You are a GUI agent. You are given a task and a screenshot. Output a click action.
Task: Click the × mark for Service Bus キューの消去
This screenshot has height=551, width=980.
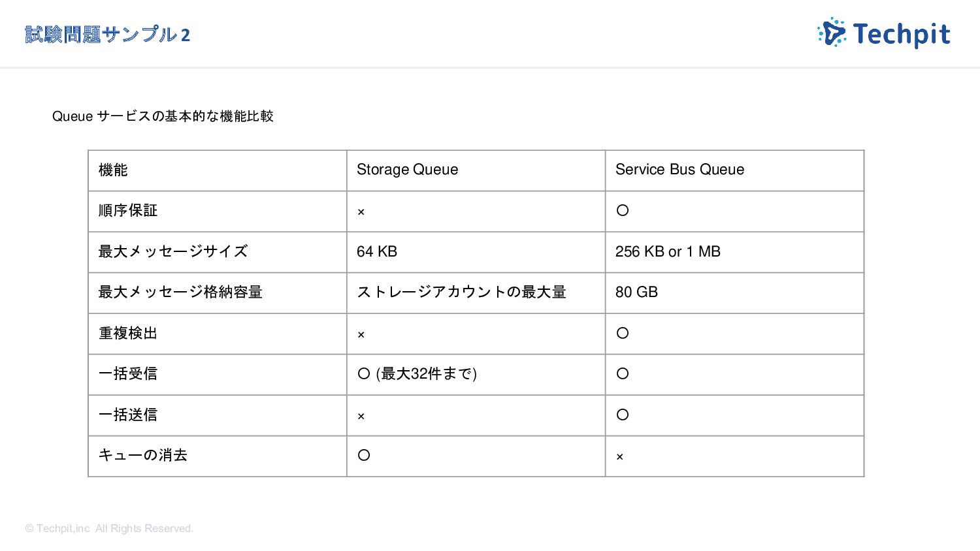click(x=619, y=457)
